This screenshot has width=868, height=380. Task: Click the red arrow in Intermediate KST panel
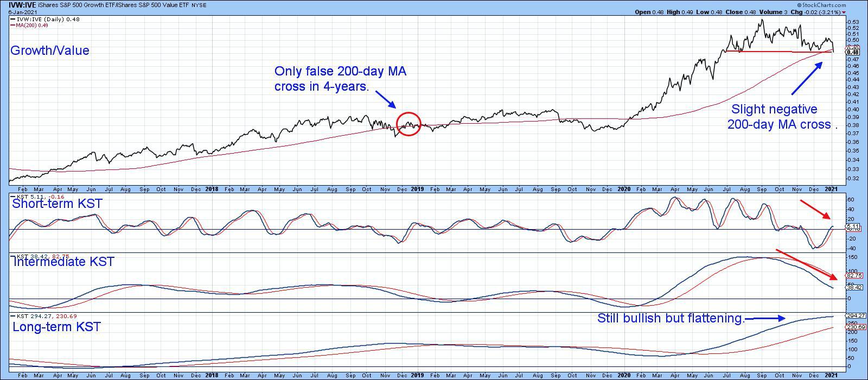tap(806, 264)
